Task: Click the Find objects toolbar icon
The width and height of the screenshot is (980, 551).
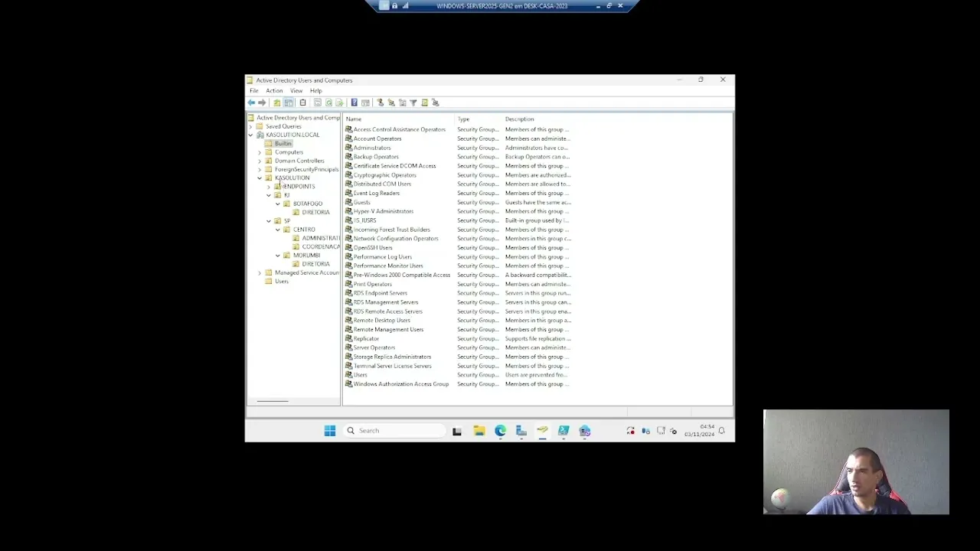Action: (425, 103)
